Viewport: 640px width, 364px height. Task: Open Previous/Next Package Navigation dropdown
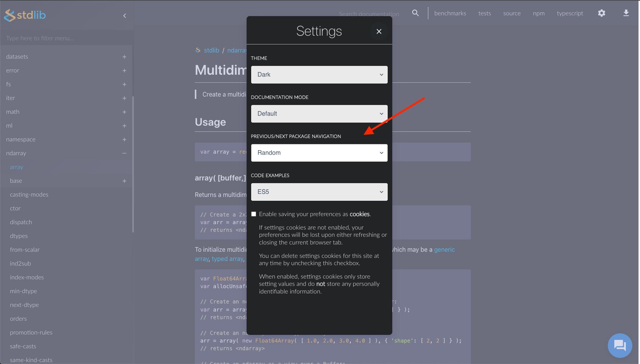[319, 153]
